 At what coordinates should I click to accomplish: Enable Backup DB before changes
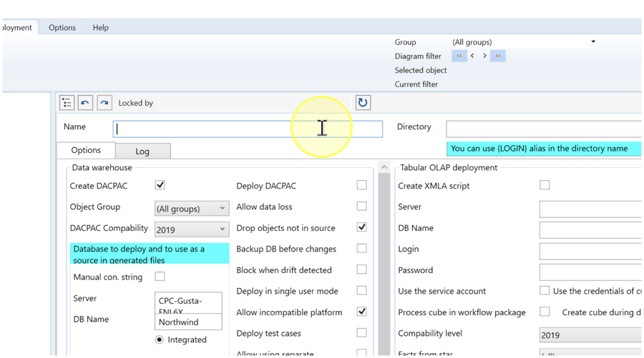pyautogui.click(x=361, y=248)
